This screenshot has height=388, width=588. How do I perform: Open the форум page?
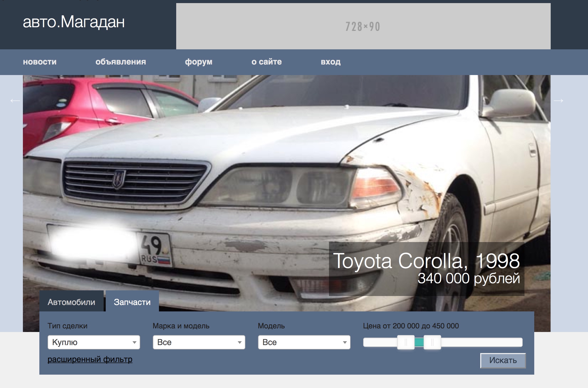coord(199,62)
